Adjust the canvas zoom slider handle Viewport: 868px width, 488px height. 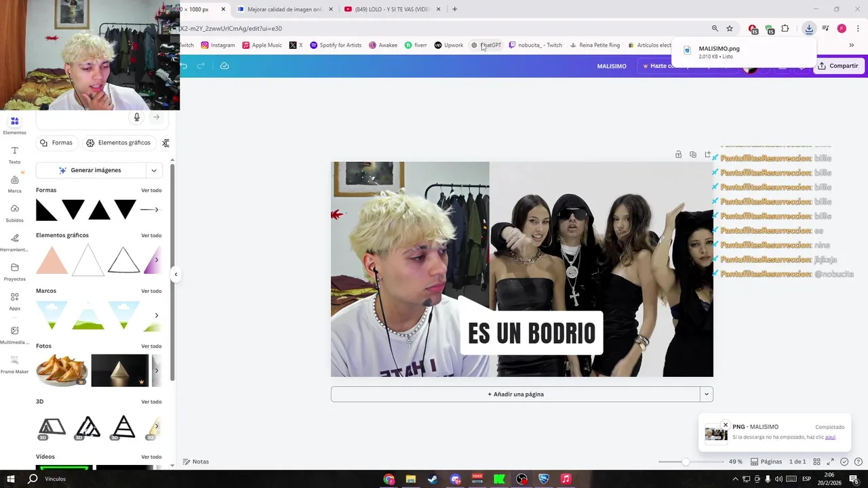pyautogui.click(x=686, y=462)
